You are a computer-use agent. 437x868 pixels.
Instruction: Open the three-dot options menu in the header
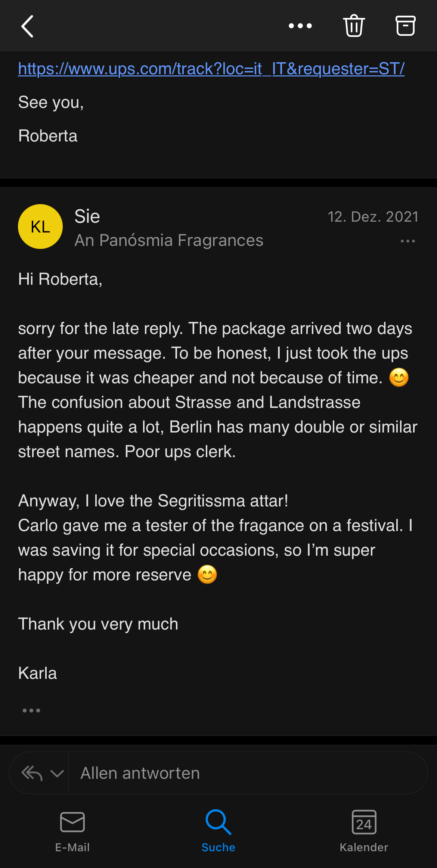[x=300, y=26]
